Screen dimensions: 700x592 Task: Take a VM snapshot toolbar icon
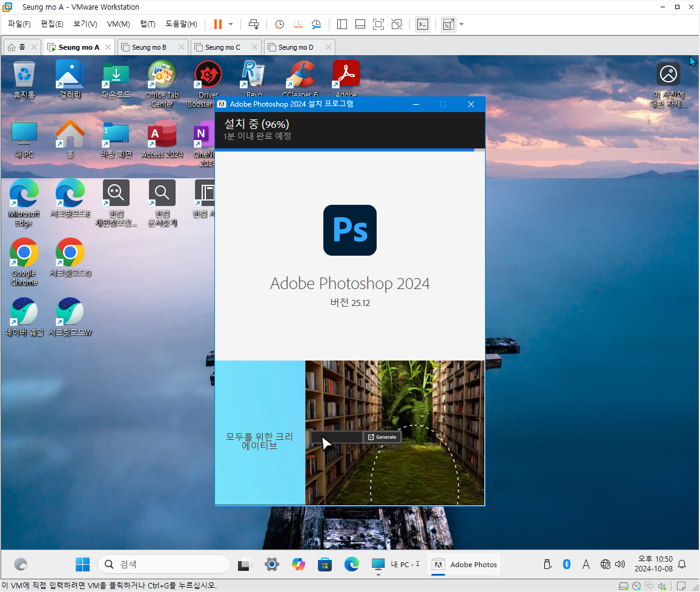coord(280,24)
